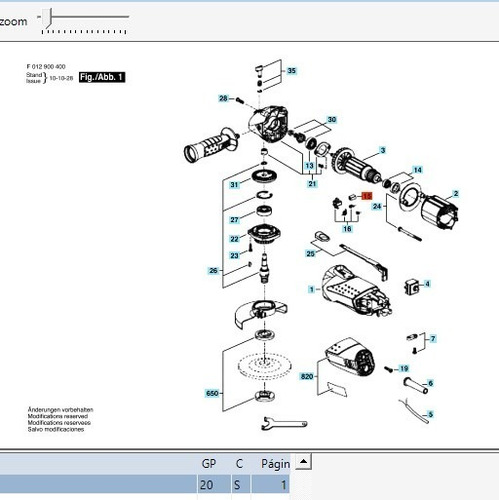Select part number label 30
499x500 pixels.
(332, 120)
